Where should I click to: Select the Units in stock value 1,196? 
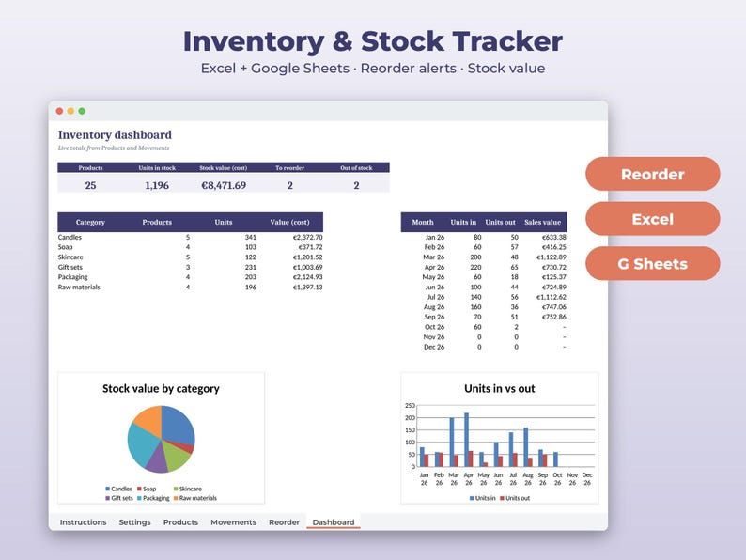[x=157, y=185]
